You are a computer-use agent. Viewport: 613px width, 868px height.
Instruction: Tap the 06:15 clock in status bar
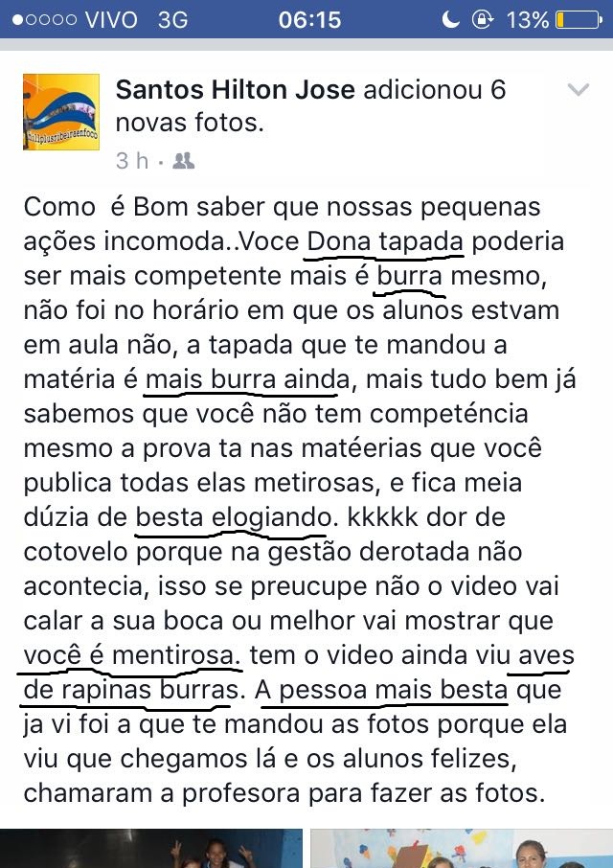[309, 20]
